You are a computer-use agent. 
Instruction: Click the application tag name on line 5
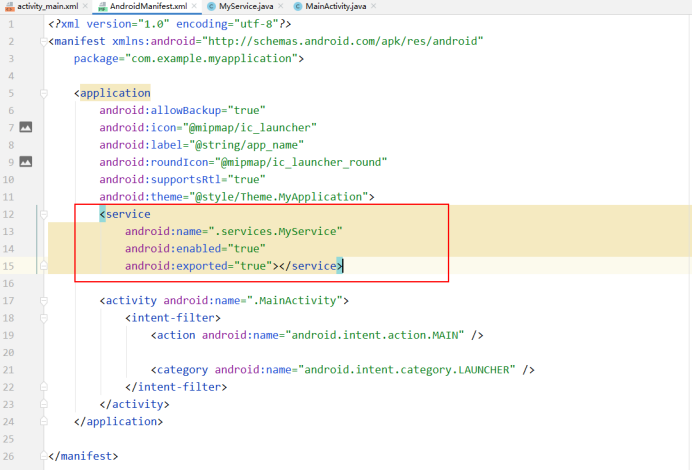(x=115, y=93)
